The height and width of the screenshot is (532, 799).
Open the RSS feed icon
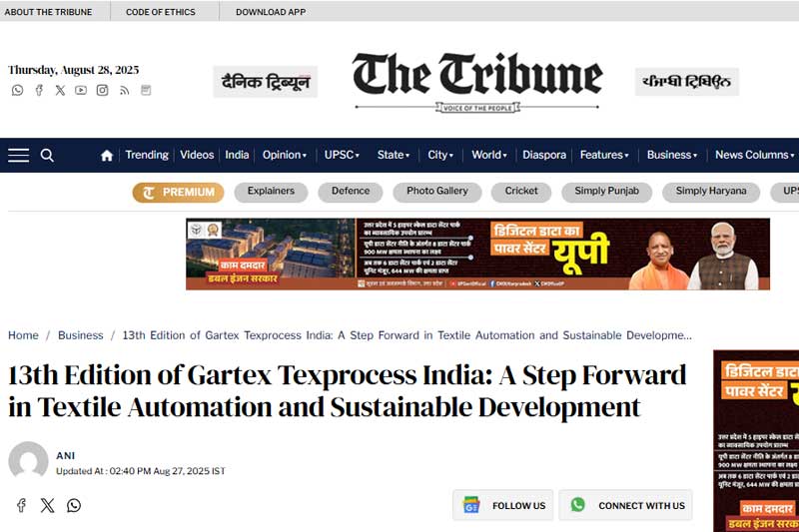click(124, 90)
